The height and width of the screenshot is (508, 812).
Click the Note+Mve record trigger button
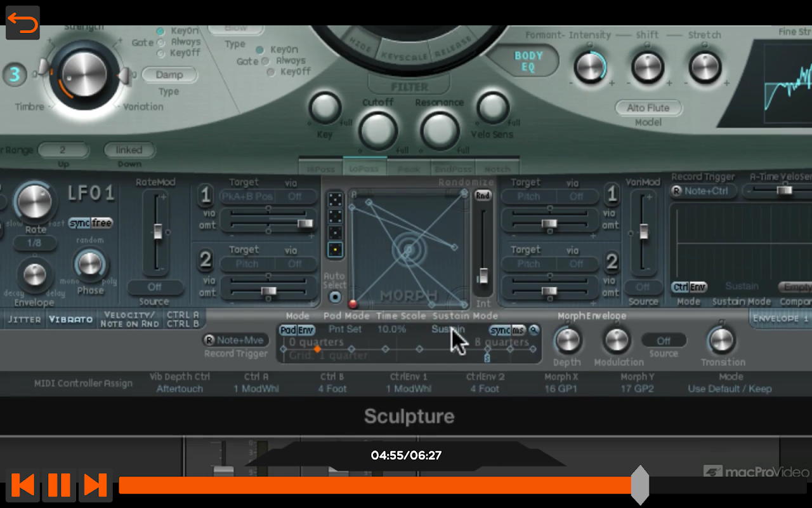(x=235, y=340)
